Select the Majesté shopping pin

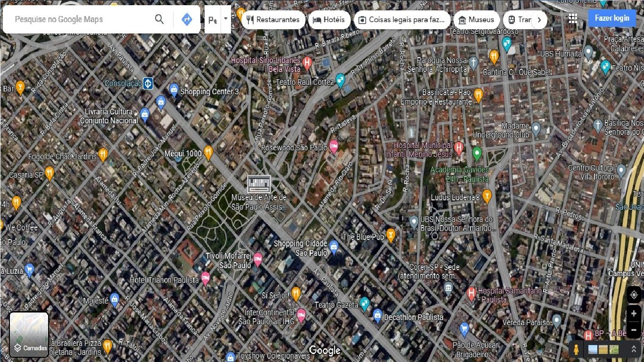tap(114, 299)
